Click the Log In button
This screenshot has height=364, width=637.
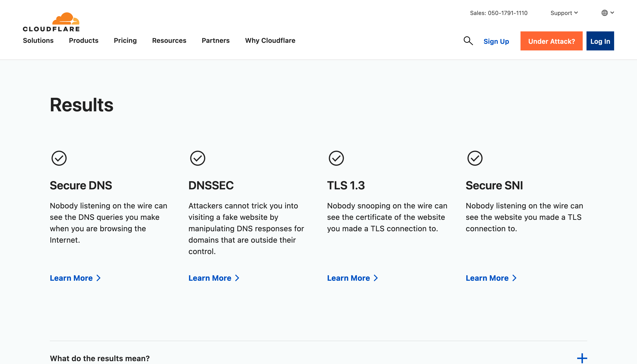click(600, 41)
